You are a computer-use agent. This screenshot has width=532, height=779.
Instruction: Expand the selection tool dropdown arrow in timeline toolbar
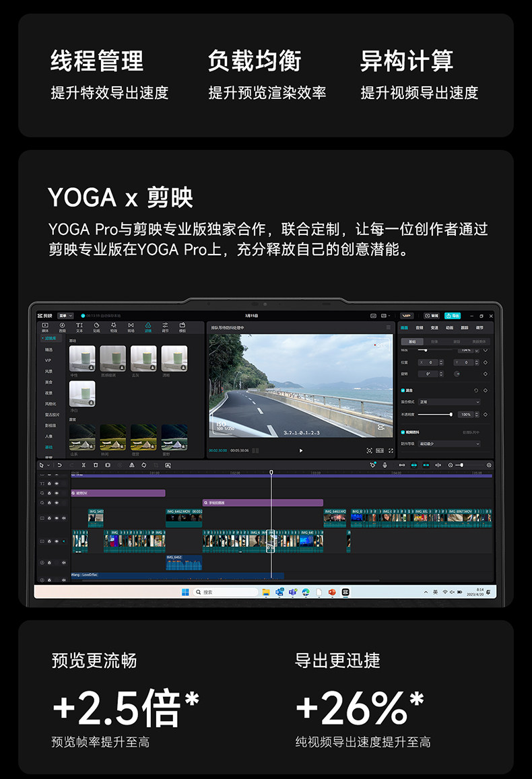pyautogui.click(x=48, y=465)
